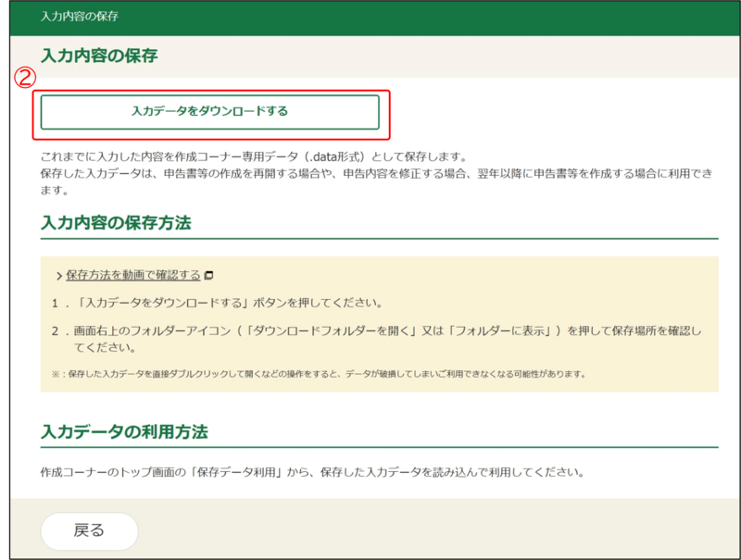Viewport: 741px width, 560px height.
Task: Click the red circled number ② marker
Action: tap(24, 79)
